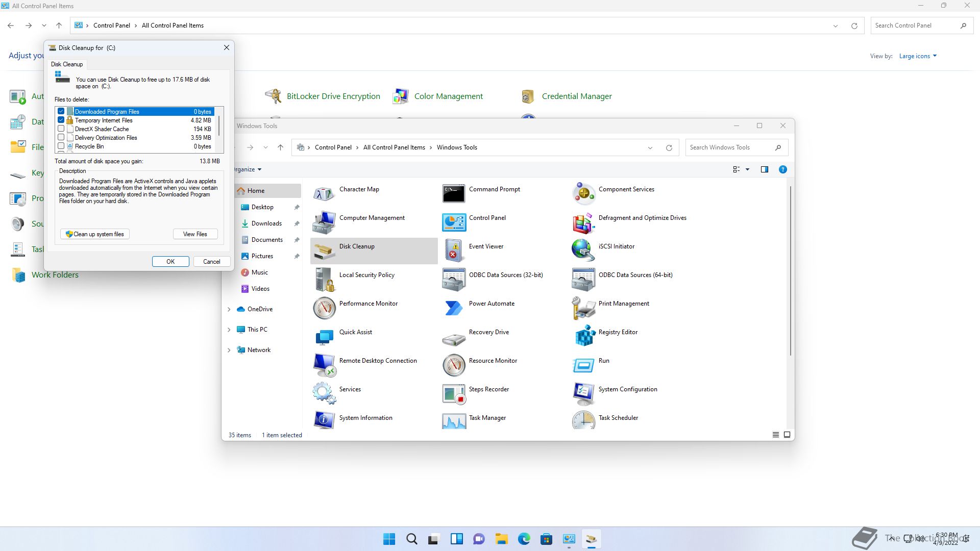Open Event Viewer icon

(x=454, y=251)
